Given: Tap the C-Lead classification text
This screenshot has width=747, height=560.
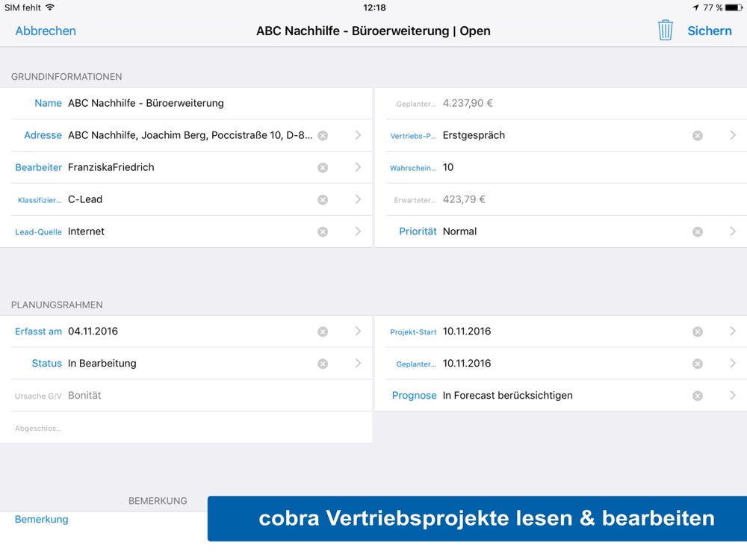Looking at the screenshot, I should [85, 199].
